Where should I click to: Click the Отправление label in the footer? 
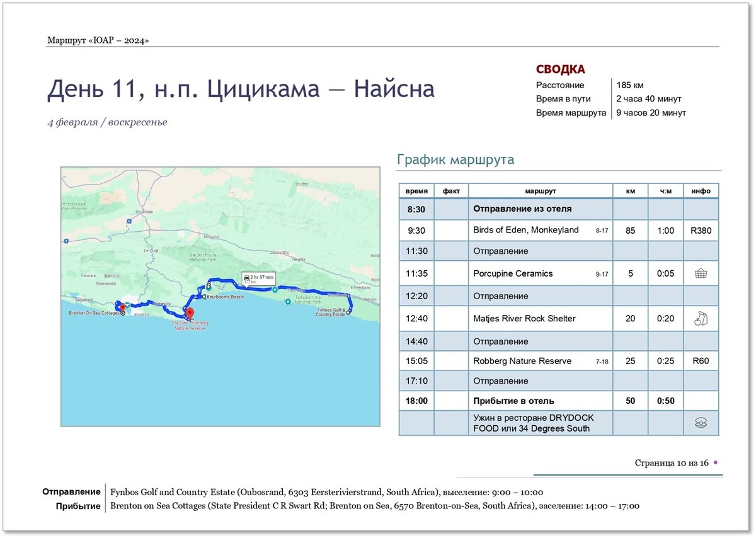[71, 492]
